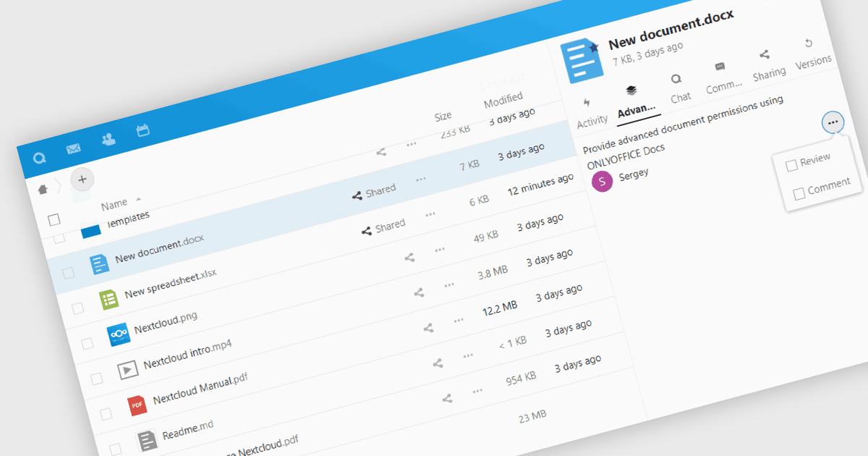Switch to the Chat tab

(678, 89)
